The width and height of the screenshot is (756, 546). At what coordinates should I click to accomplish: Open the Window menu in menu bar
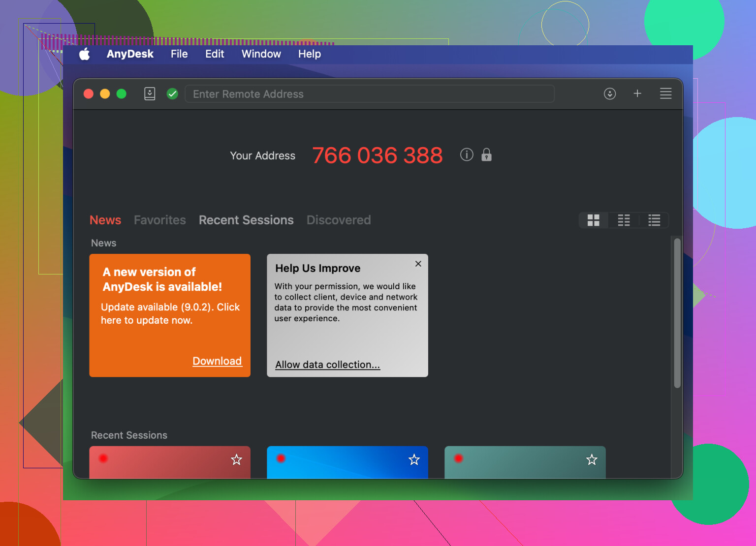click(x=261, y=54)
